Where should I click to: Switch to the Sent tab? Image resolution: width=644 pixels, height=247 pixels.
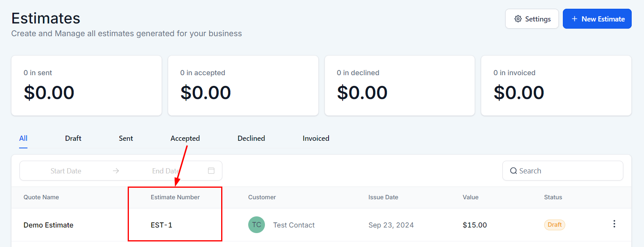pyautogui.click(x=126, y=138)
